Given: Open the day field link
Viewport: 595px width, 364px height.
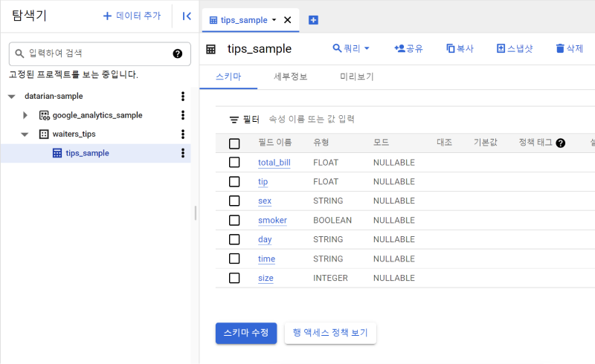Looking at the screenshot, I should [265, 240].
